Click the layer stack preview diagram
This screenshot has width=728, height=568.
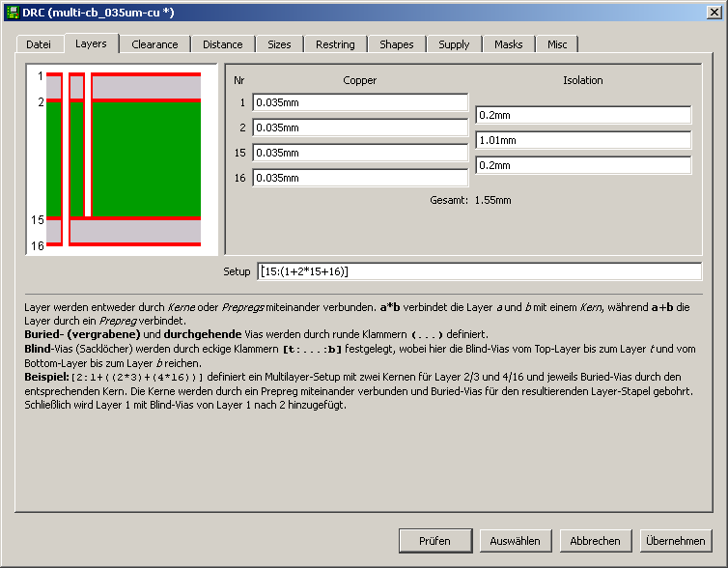(x=122, y=159)
